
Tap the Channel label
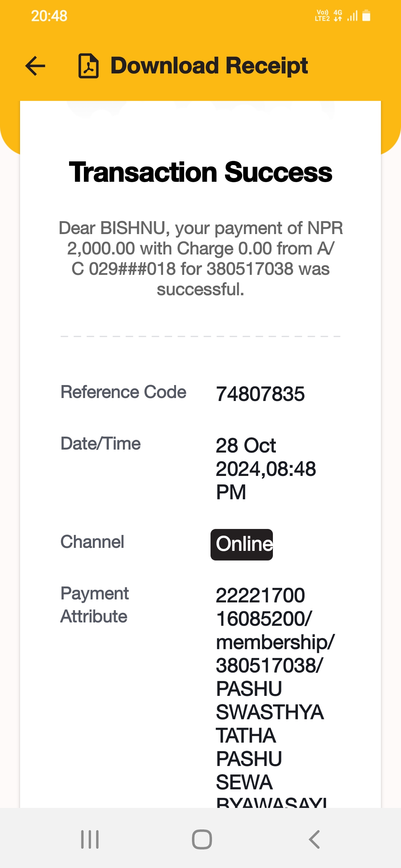click(92, 542)
